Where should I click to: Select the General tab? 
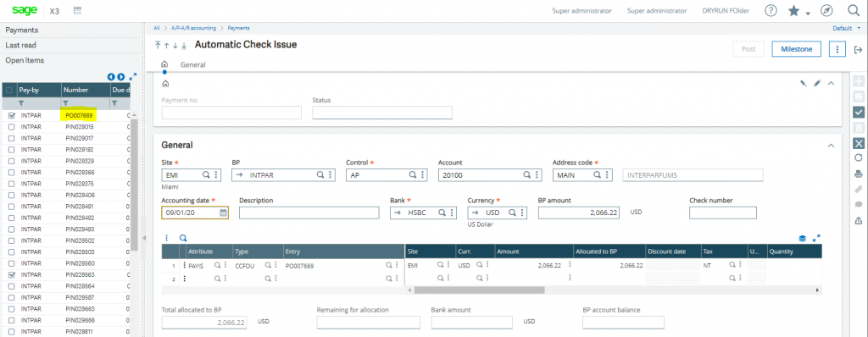click(192, 64)
